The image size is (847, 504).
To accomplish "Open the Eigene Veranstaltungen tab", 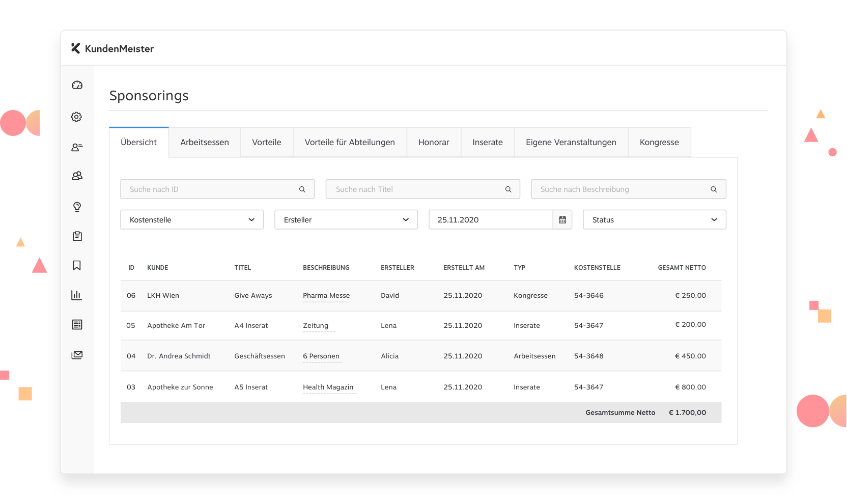I will (571, 142).
